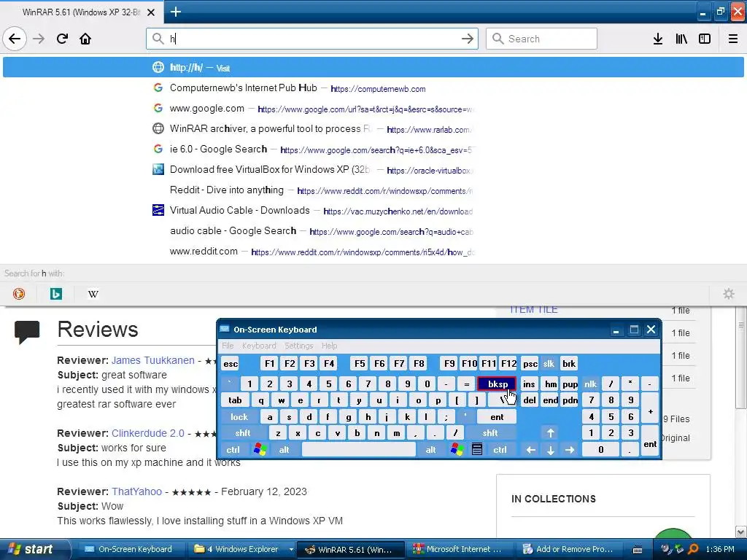The width and height of the screenshot is (747, 560).
Task: Click the Go arrow in the address bar
Action: click(x=468, y=39)
